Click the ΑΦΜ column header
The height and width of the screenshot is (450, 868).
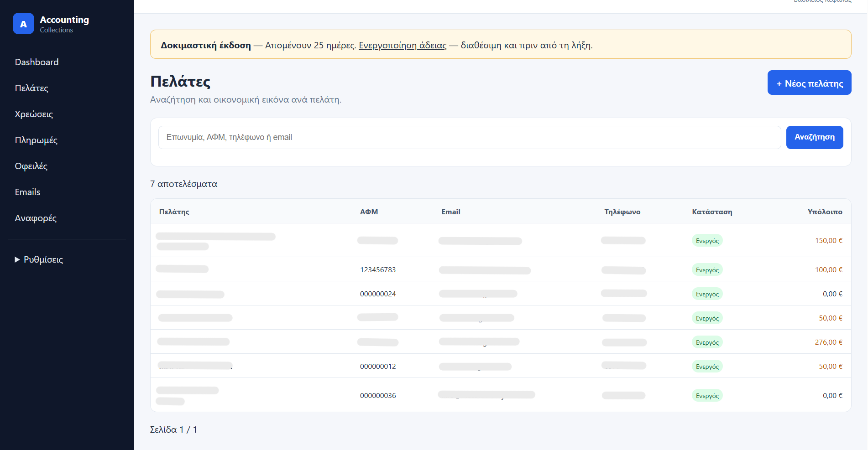click(x=369, y=212)
